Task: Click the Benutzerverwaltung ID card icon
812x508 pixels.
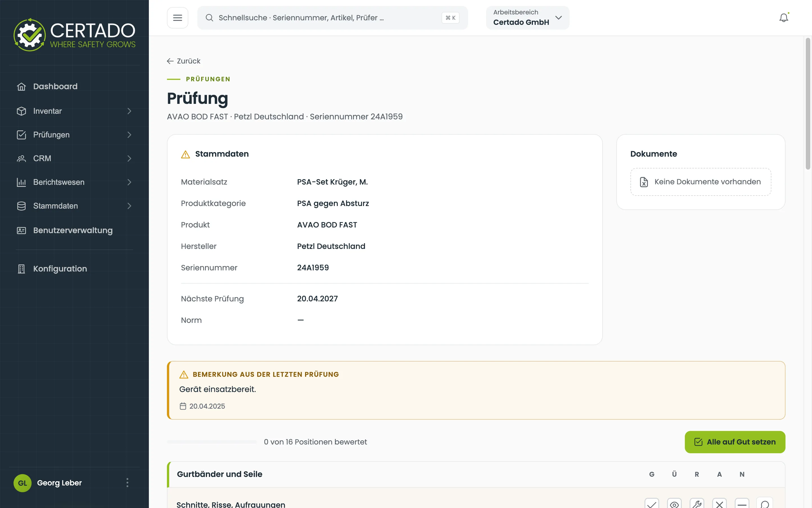Action: [21, 231]
